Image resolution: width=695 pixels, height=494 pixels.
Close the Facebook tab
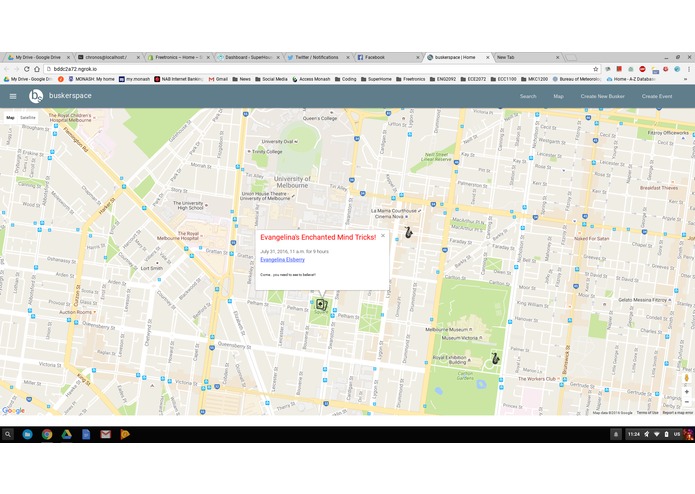418,57
